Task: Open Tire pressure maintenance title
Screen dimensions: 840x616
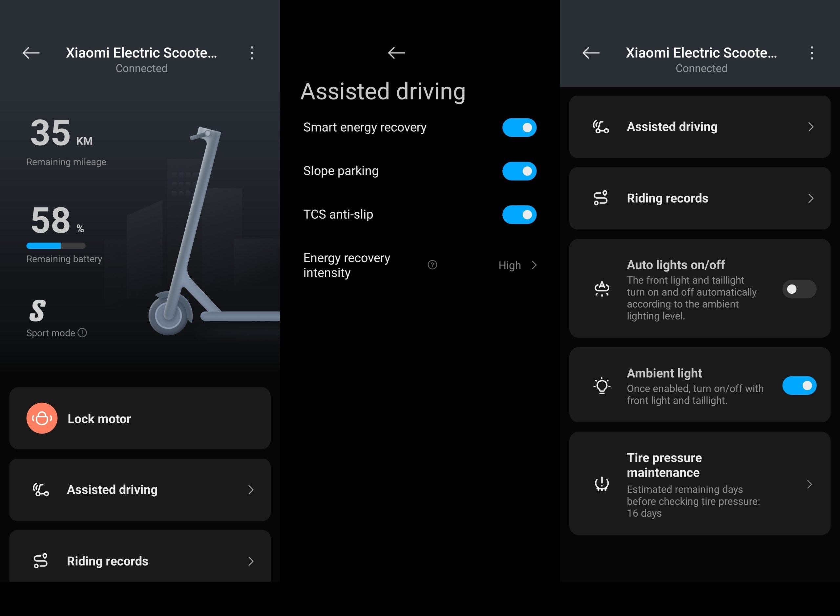Action: tap(664, 465)
